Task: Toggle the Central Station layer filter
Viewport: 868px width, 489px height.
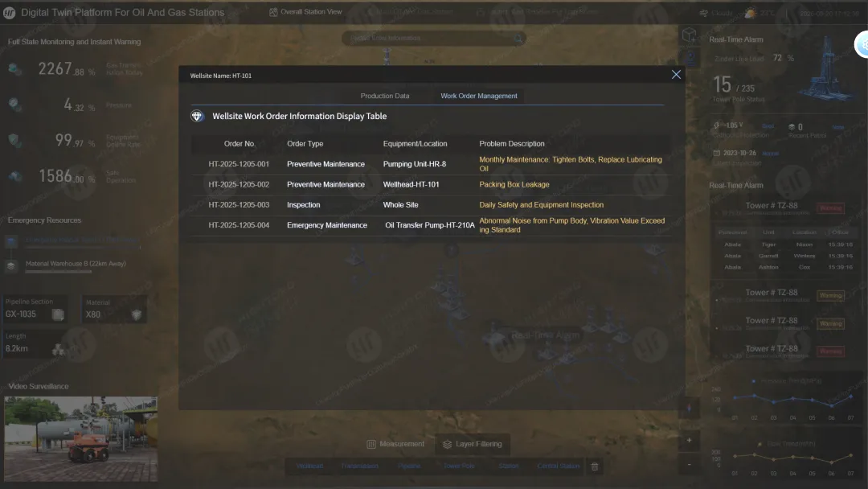Action: click(x=558, y=466)
